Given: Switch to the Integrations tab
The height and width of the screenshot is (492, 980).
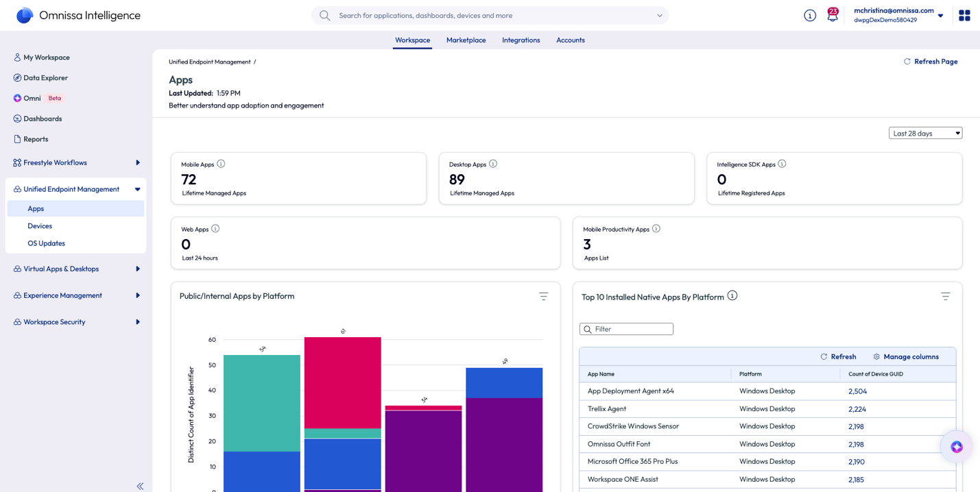Looking at the screenshot, I should point(521,40).
